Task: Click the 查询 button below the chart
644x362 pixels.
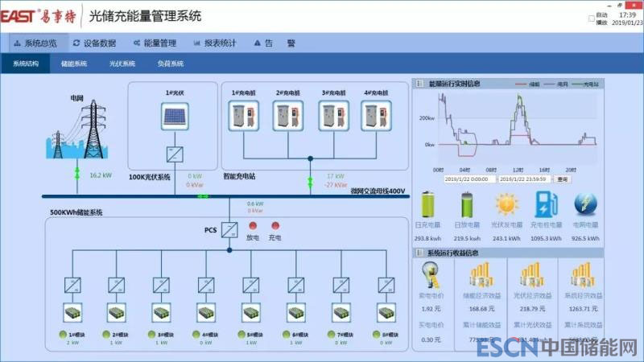Action: 563,179
